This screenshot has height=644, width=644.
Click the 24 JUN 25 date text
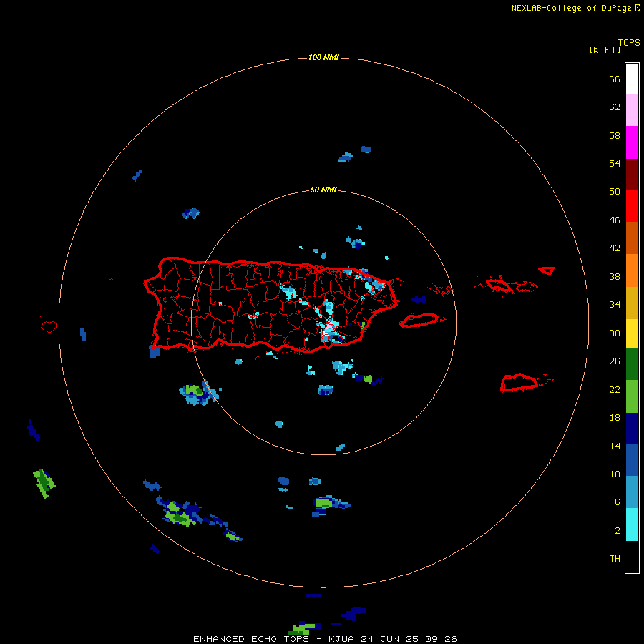391,639
